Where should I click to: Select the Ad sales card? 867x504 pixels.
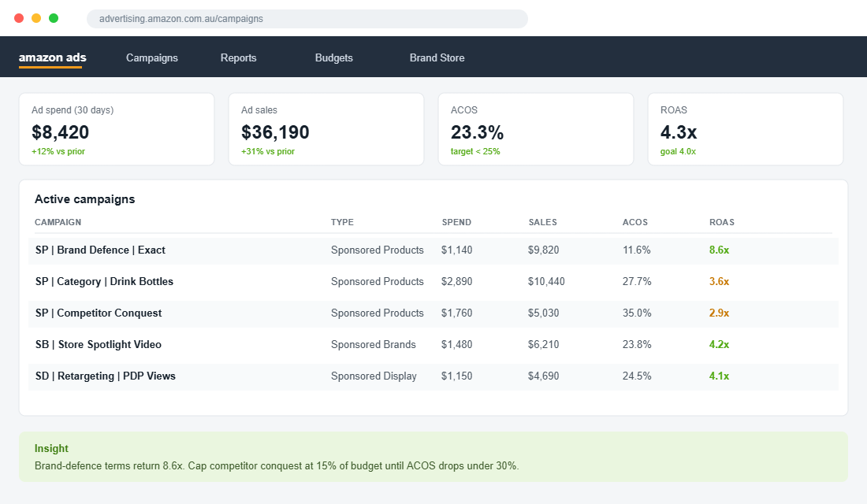(326, 129)
